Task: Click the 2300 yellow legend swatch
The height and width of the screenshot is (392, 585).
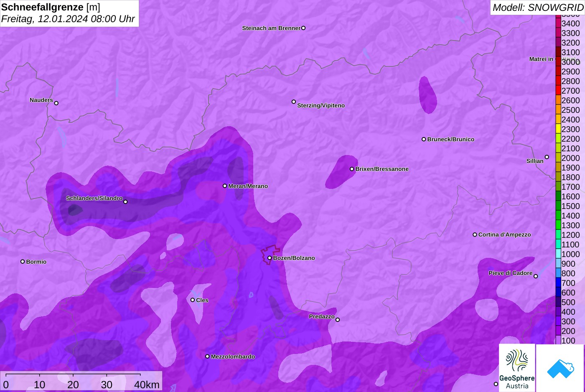Action: tap(558, 129)
